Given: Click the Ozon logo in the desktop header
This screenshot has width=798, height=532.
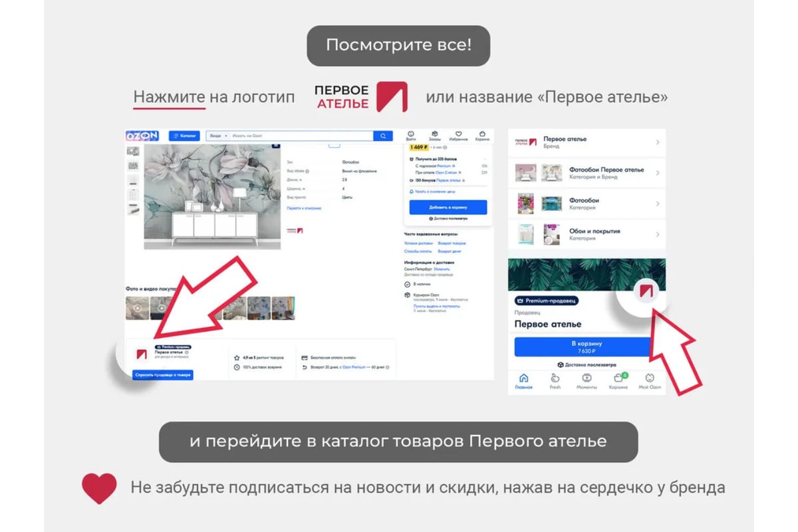Looking at the screenshot, I should tap(142, 136).
